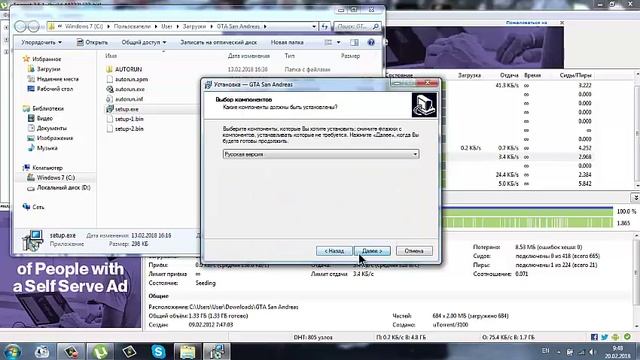This screenshot has height=360, width=640.
Task: Collapse the uTorrent details pane arrow
Action: point(636,198)
